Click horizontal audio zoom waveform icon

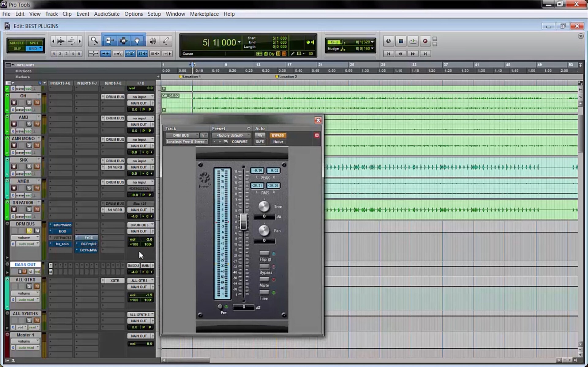[61, 41]
